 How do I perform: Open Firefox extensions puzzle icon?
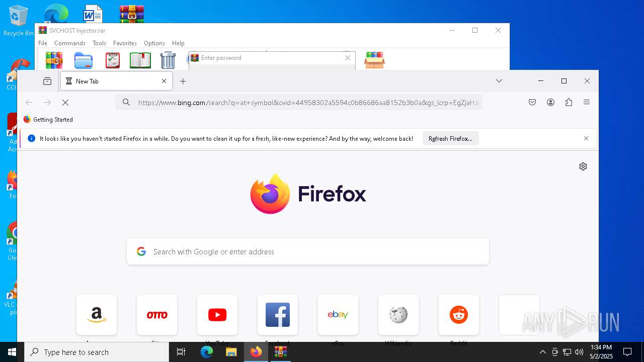(x=569, y=103)
